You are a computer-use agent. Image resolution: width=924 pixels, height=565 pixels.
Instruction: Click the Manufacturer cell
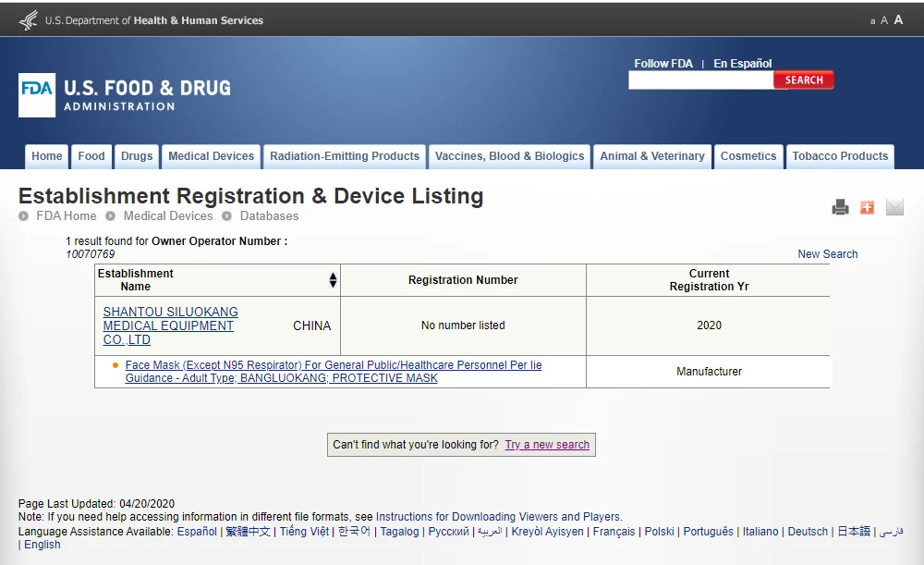[709, 372]
